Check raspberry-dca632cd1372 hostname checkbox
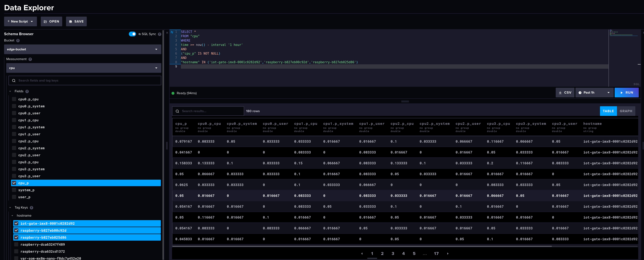This screenshot has height=260, width=644. 16,251
